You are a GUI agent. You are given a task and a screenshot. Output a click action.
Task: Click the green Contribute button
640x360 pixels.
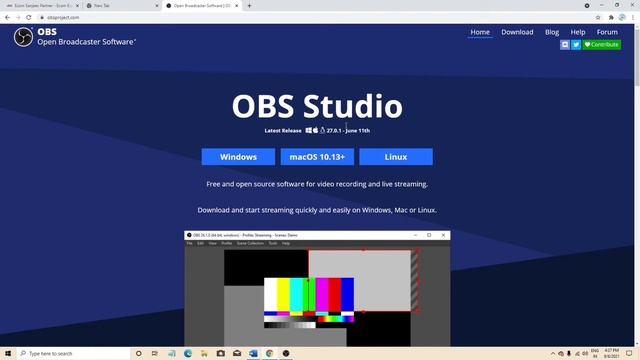[602, 44]
